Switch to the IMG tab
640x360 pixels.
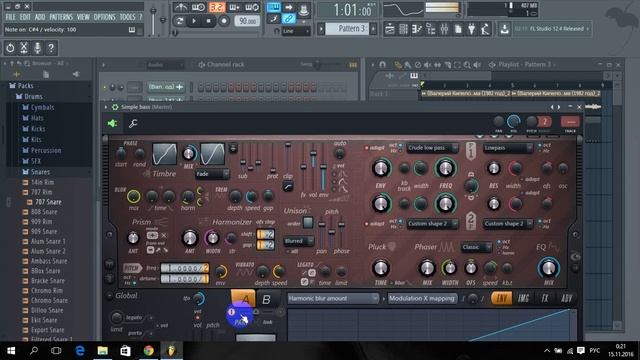(523, 298)
